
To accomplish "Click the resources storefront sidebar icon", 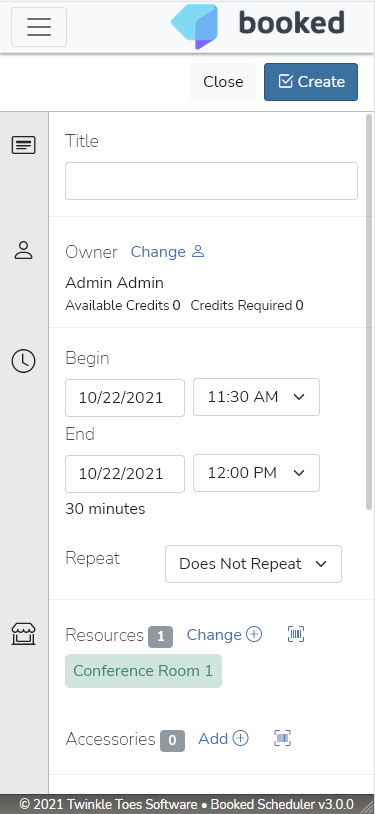I will pos(23,634).
